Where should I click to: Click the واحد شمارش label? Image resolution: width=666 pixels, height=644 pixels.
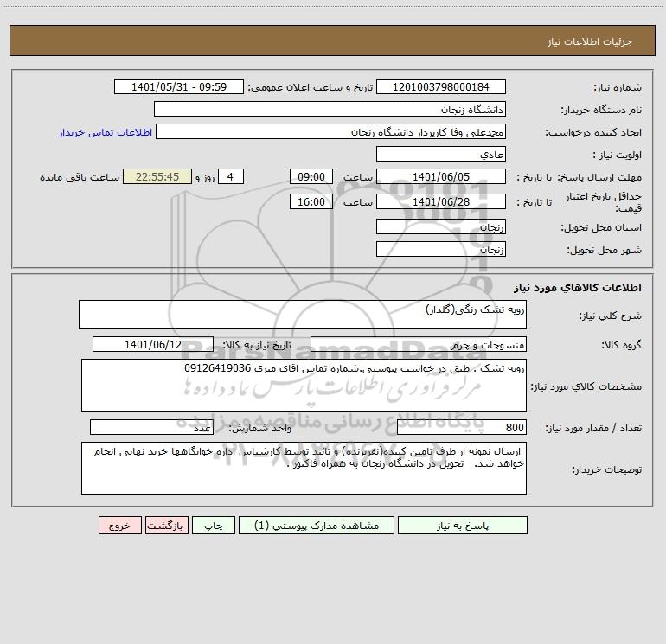260,428
